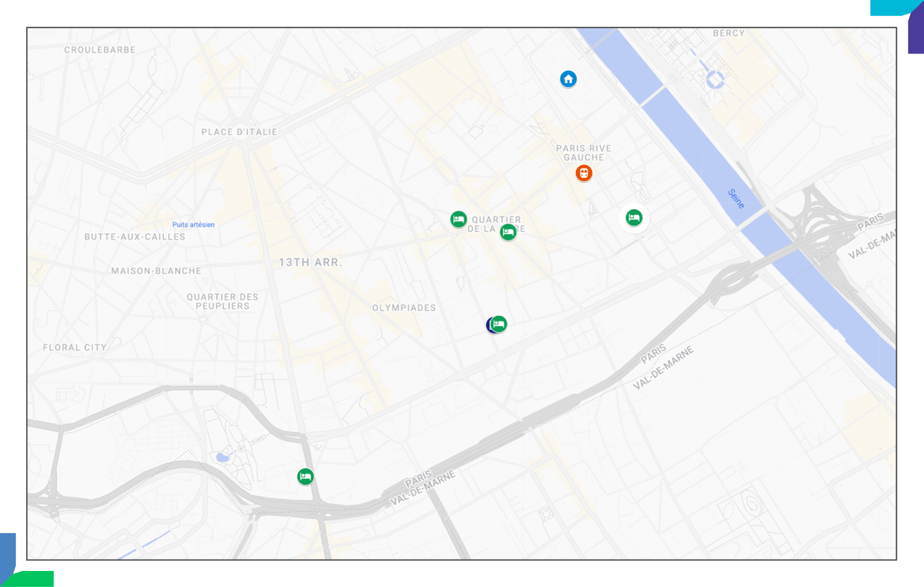
Task: Select the Croulebarbe neighborhood label
Action: (100, 50)
